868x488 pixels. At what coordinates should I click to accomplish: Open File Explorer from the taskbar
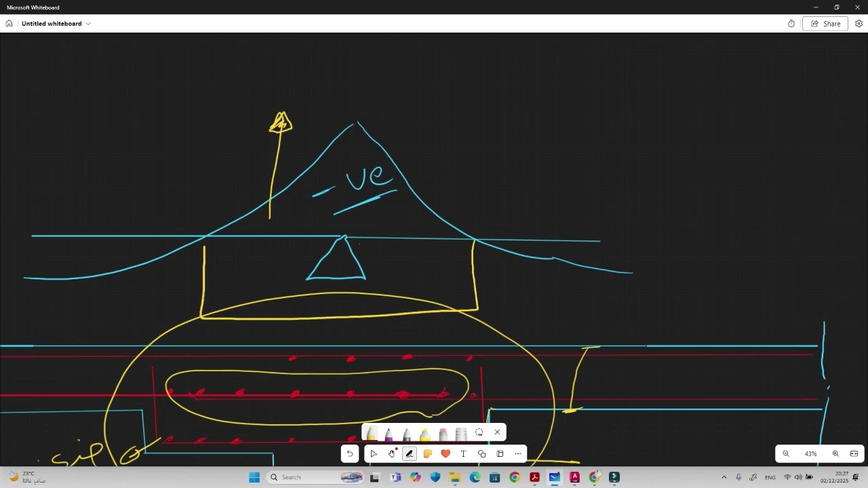(x=455, y=477)
